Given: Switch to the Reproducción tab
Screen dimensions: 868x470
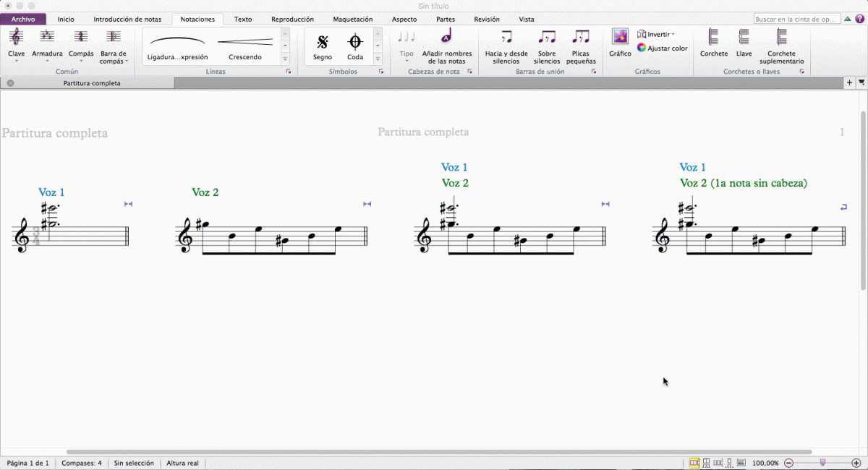Looking at the screenshot, I should point(292,20).
